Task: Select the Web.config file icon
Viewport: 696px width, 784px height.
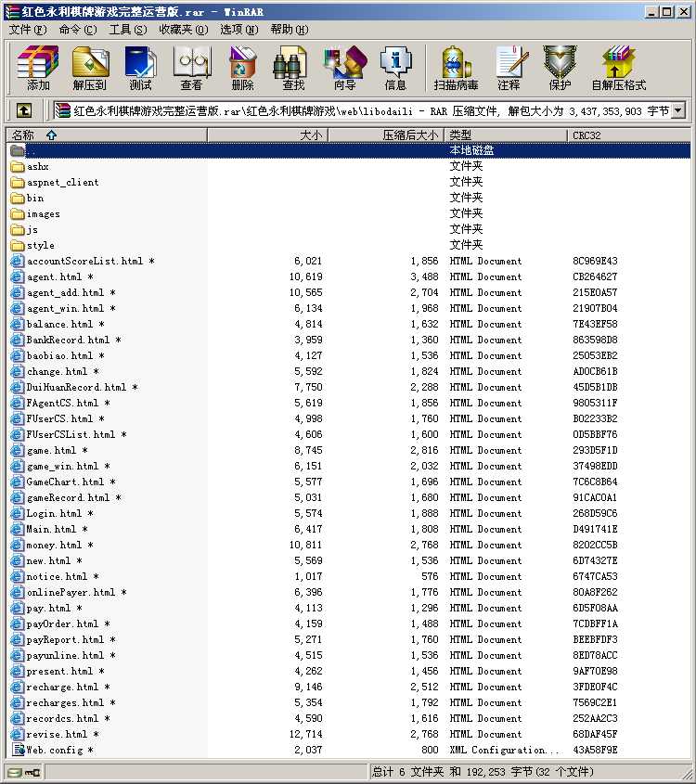Action: [x=18, y=750]
